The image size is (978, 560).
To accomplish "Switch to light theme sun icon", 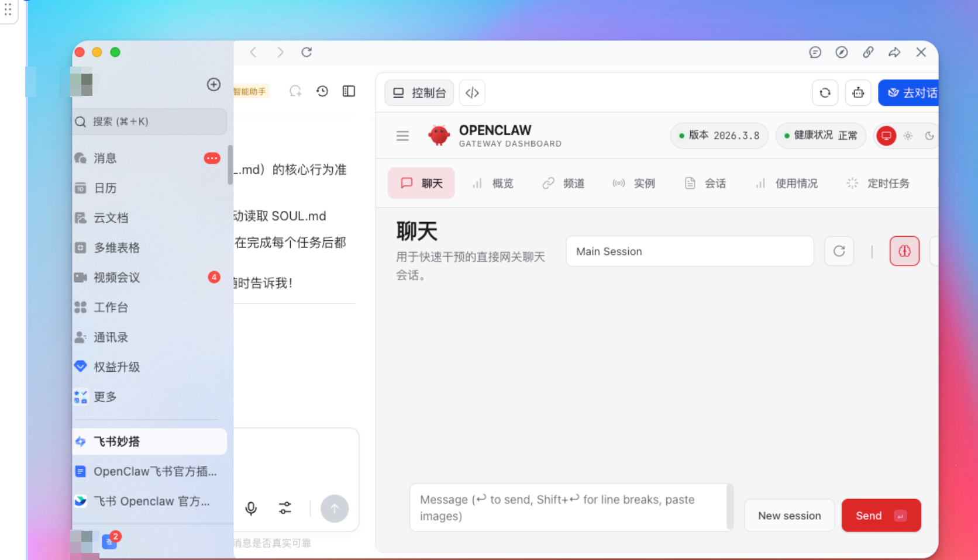I will click(908, 136).
